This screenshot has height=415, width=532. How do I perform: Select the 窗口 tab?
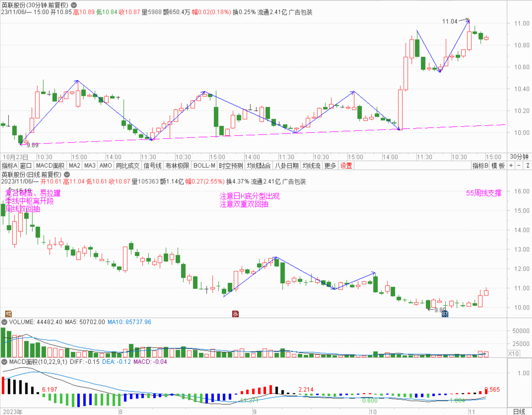point(26,166)
